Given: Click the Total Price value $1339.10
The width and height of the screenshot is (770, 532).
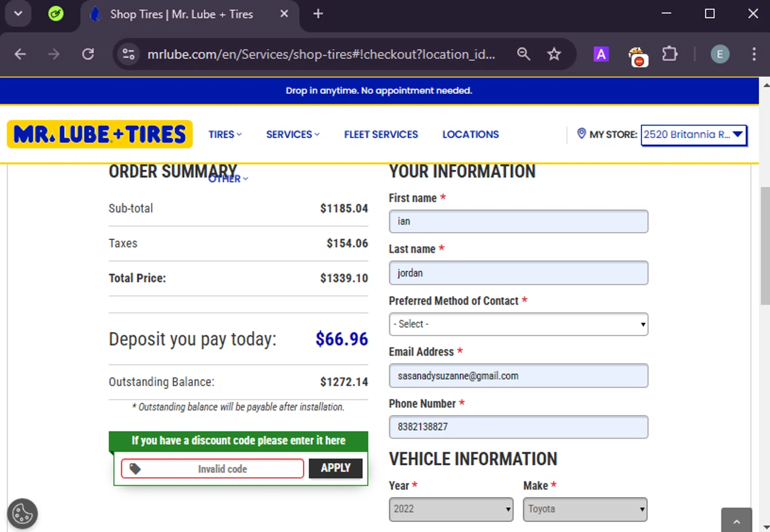Looking at the screenshot, I should pyautogui.click(x=344, y=278).
